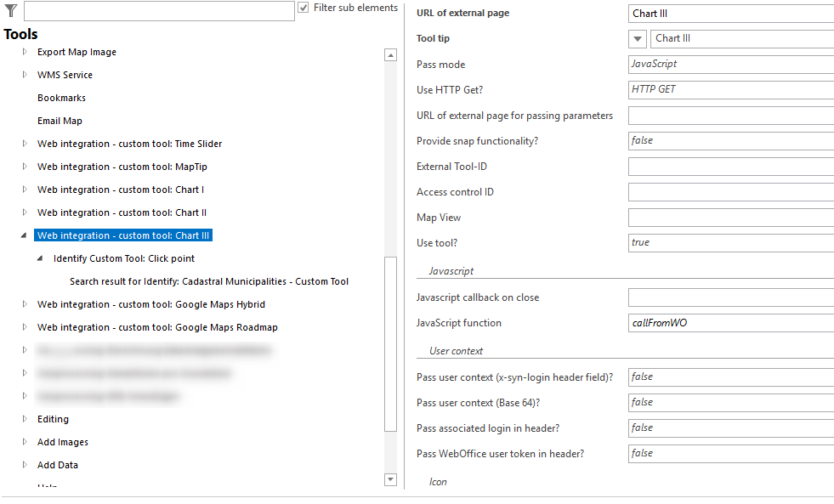The width and height of the screenshot is (834, 504).
Task: Select "Web integration - custom tool: Google Maps Hybrid"
Action: 152,304
